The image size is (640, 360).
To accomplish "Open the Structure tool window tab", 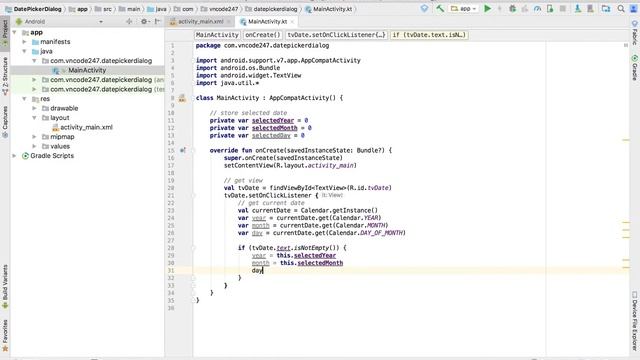I will (x=5, y=76).
